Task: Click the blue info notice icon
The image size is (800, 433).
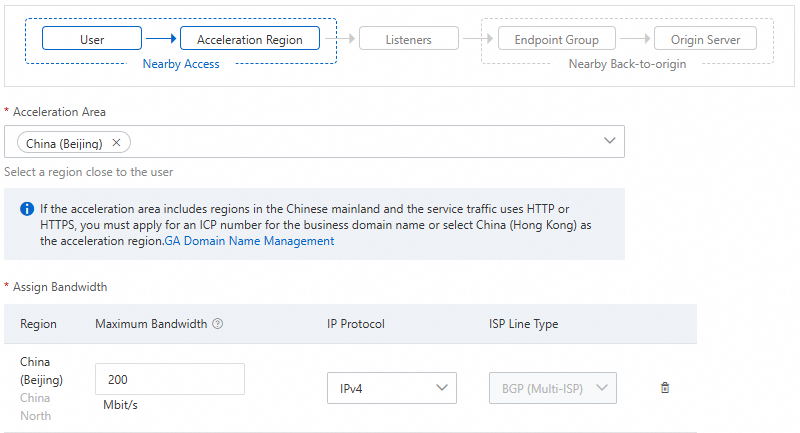Action: pos(27,209)
